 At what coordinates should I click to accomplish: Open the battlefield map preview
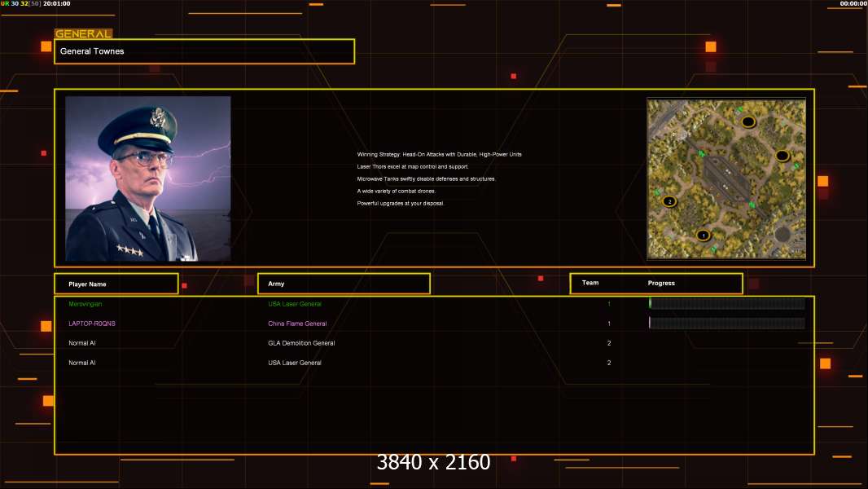coord(726,178)
